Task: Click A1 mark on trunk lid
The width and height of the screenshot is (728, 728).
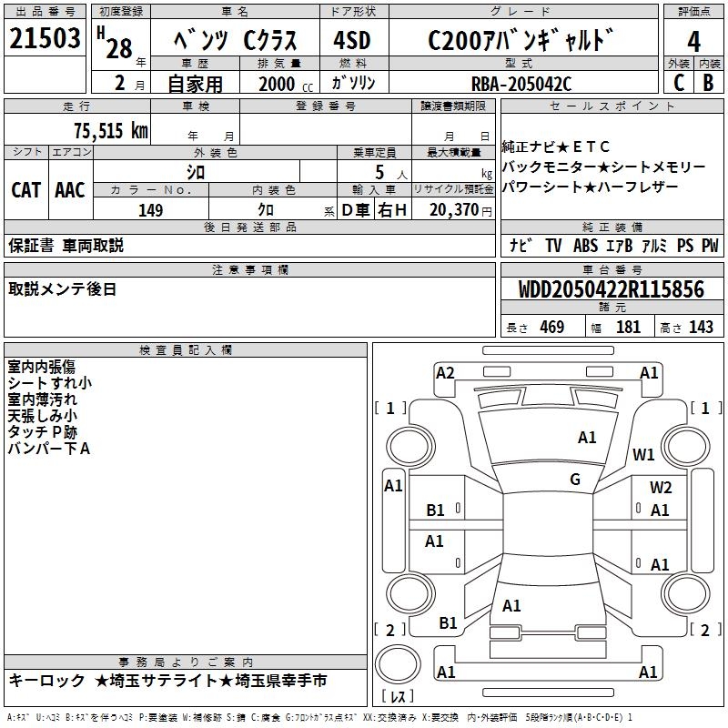Action: tap(511, 606)
